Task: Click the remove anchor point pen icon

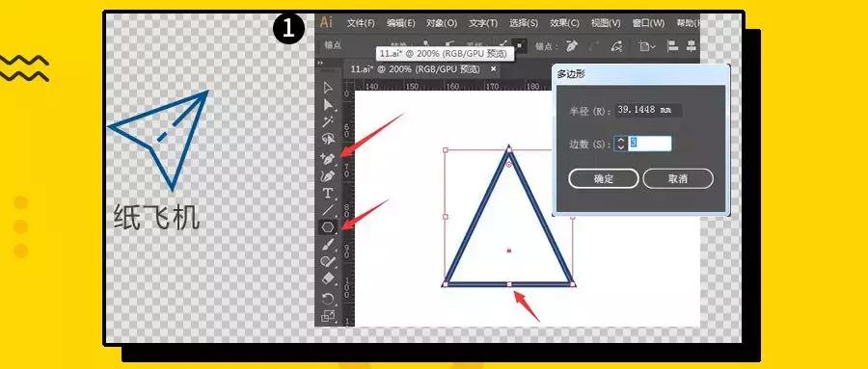Action: pyautogui.click(x=572, y=46)
